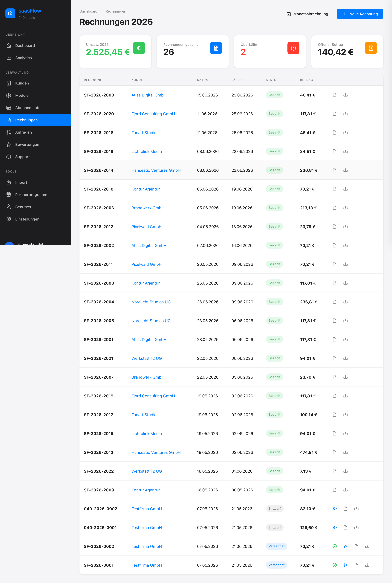Open customer Werkstatt 12 UG in row SF-2026-2021
Screen dimensions: 392x583
coord(146,358)
